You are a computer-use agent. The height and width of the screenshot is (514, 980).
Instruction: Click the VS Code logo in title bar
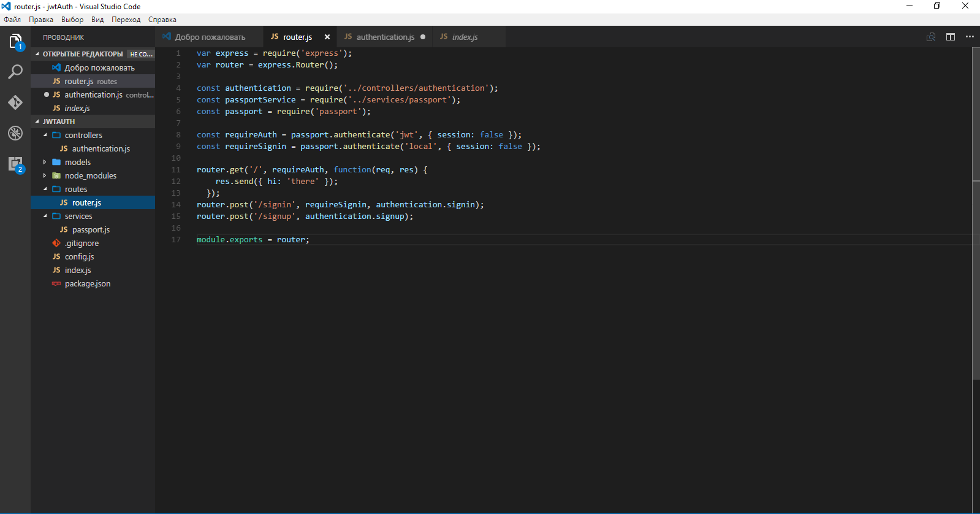6,6
